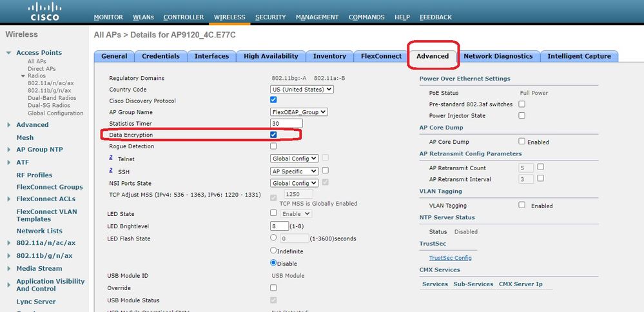This screenshot has width=644, height=312.
Task: Open the CONTROLLER menu
Action: coord(184,17)
